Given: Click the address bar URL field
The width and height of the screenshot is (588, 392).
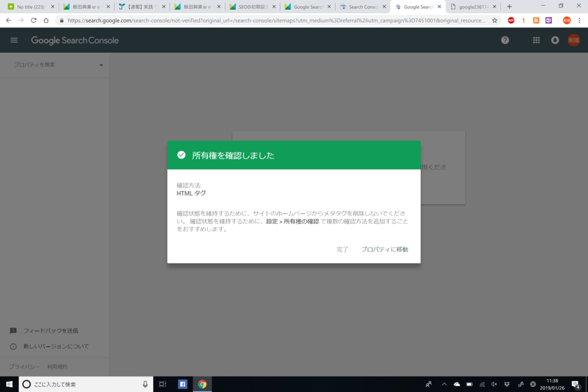Looking at the screenshot, I should click(x=276, y=20).
